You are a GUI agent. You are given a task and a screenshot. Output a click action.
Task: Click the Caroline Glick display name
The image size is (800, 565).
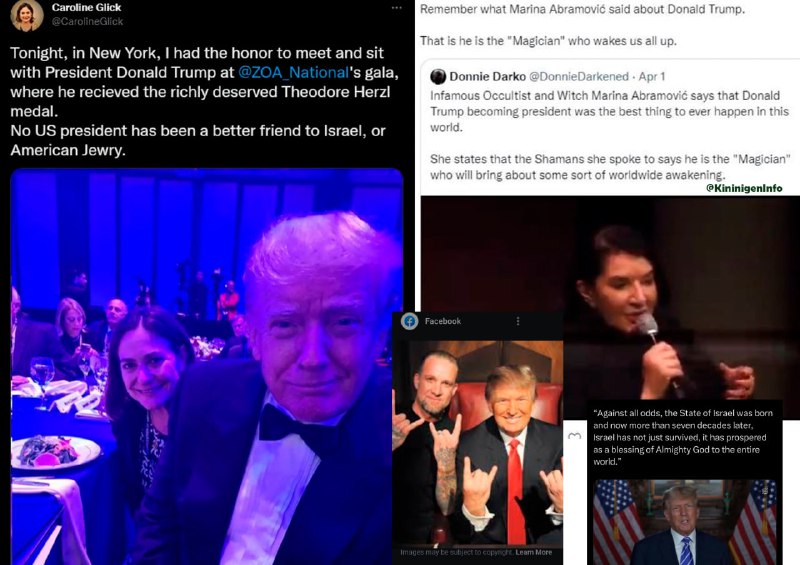click(86, 8)
